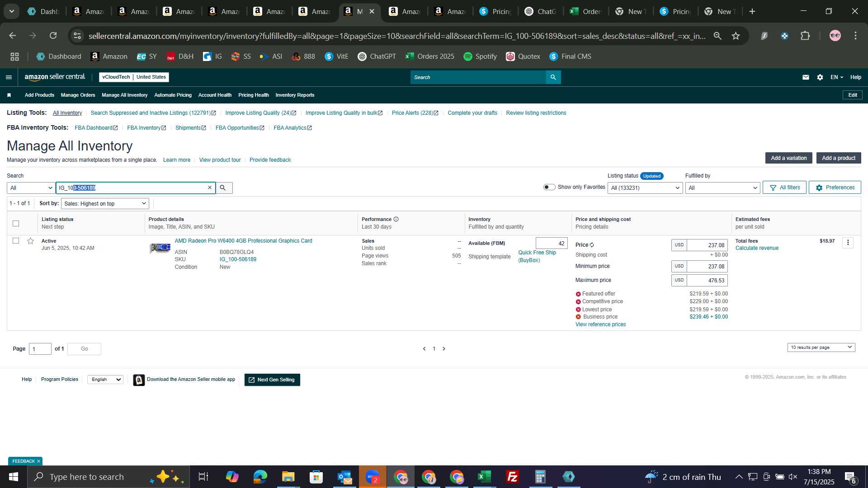Image resolution: width=868 pixels, height=488 pixels.
Task: Check the select-all header checkbox
Action: pos(16,223)
